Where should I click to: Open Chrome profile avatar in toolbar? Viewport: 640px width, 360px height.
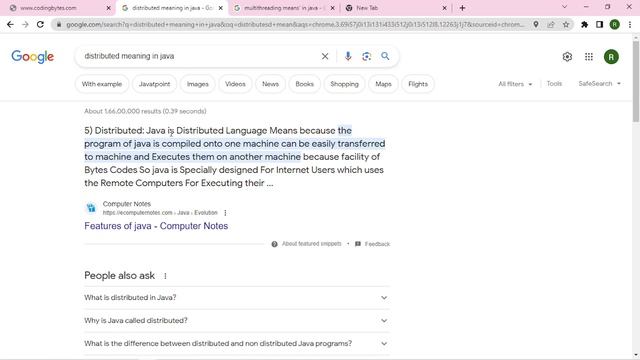(614, 24)
